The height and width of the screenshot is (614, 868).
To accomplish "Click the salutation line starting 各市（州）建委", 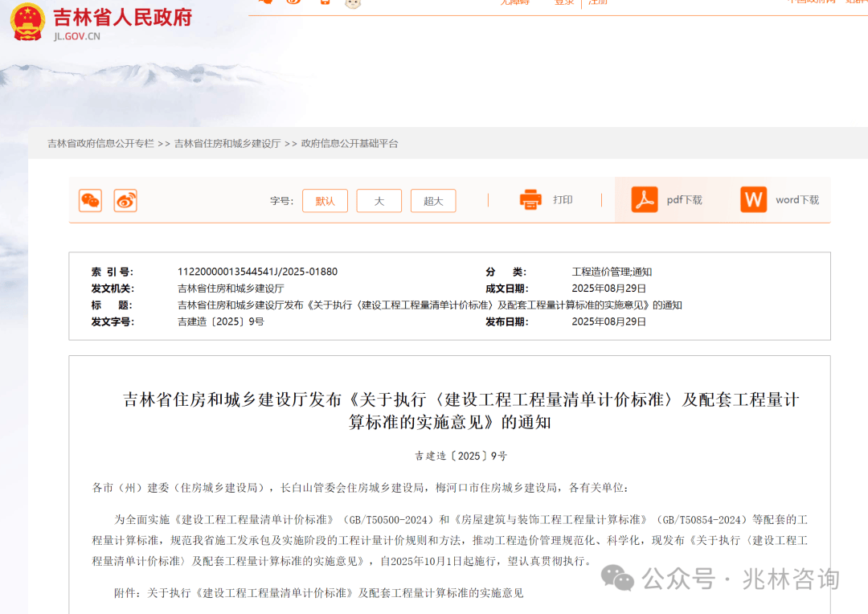I will [360, 488].
